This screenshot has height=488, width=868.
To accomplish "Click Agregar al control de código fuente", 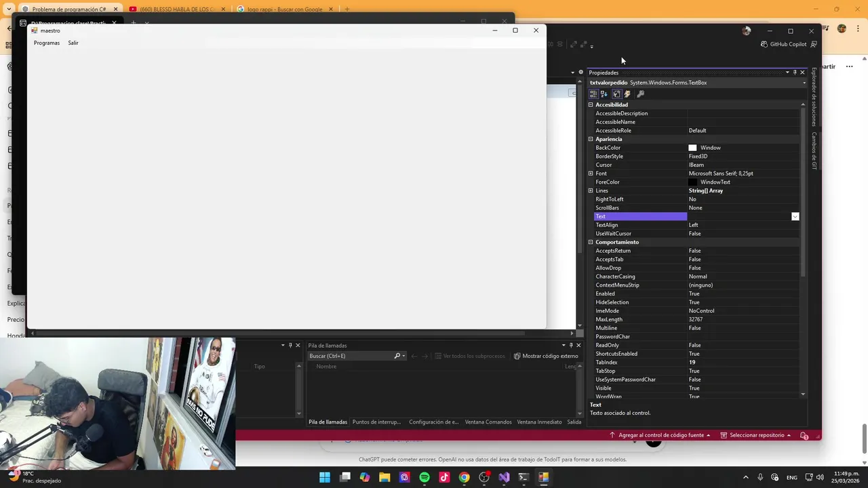I will (x=660, y=435).
